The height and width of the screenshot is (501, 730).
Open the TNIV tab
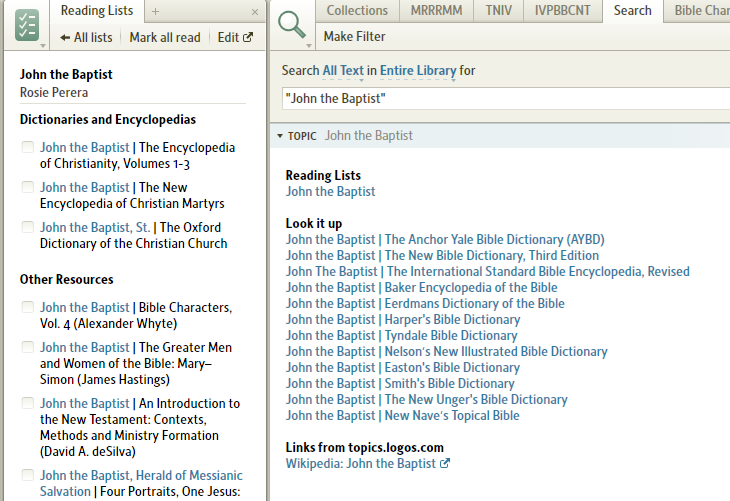pyautogui.click(x=499, y=10)
